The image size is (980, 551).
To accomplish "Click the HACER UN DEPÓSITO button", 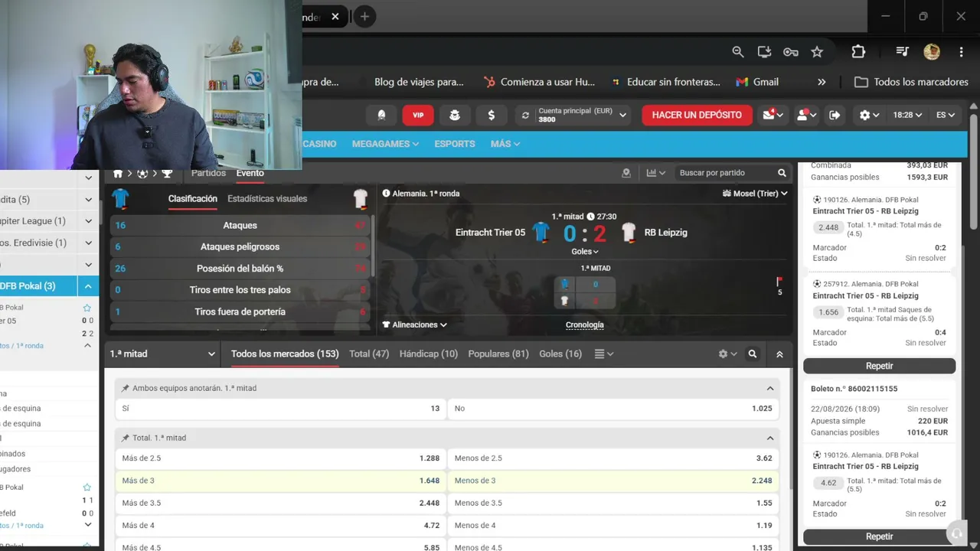I will point(697,115).
